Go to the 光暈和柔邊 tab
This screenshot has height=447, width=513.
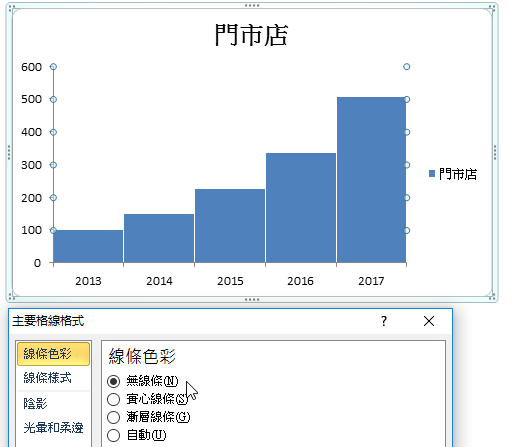pos(53,428)
